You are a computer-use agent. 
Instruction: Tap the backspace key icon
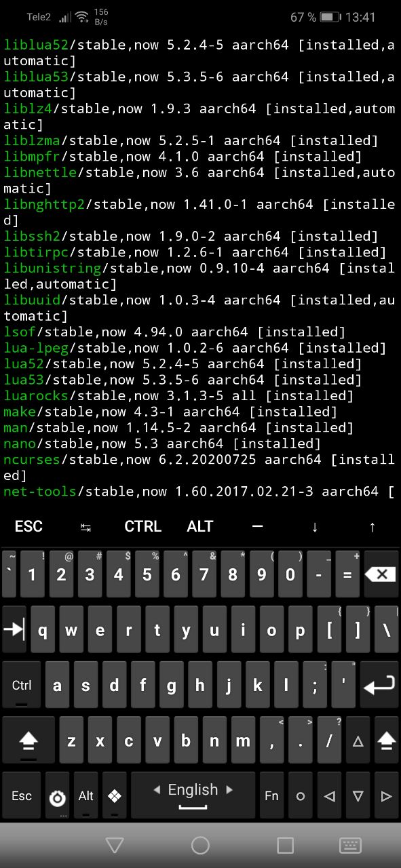(381, 574)
